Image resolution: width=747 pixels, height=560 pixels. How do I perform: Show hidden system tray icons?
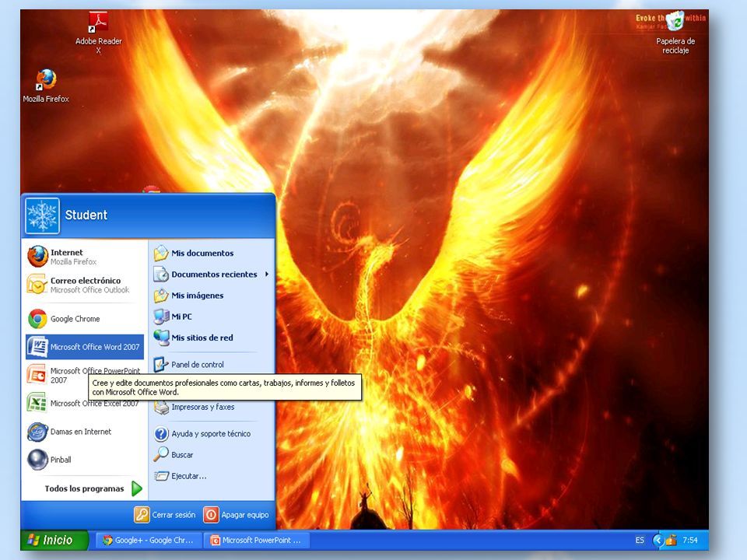[658, 540]
